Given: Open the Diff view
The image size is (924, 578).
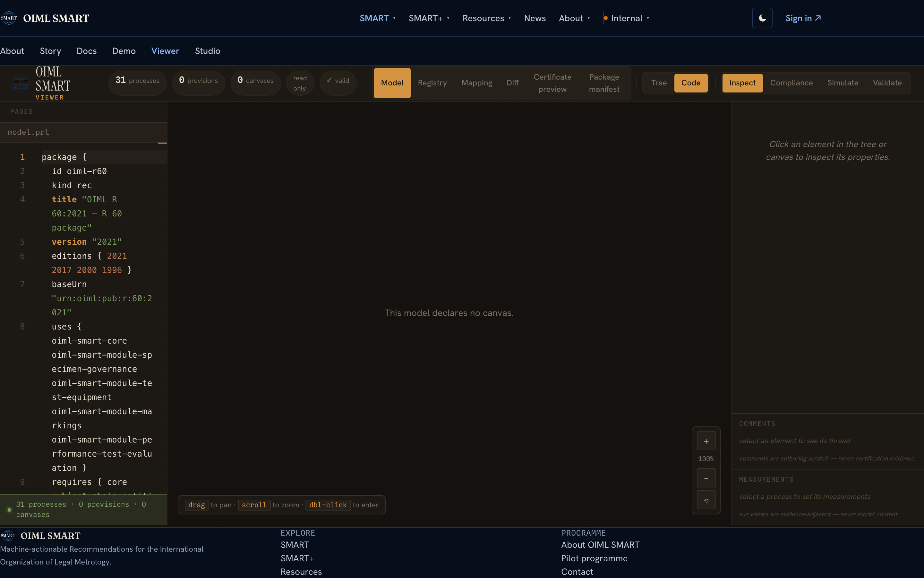Looking at the screenshot, I should [512, 83].
